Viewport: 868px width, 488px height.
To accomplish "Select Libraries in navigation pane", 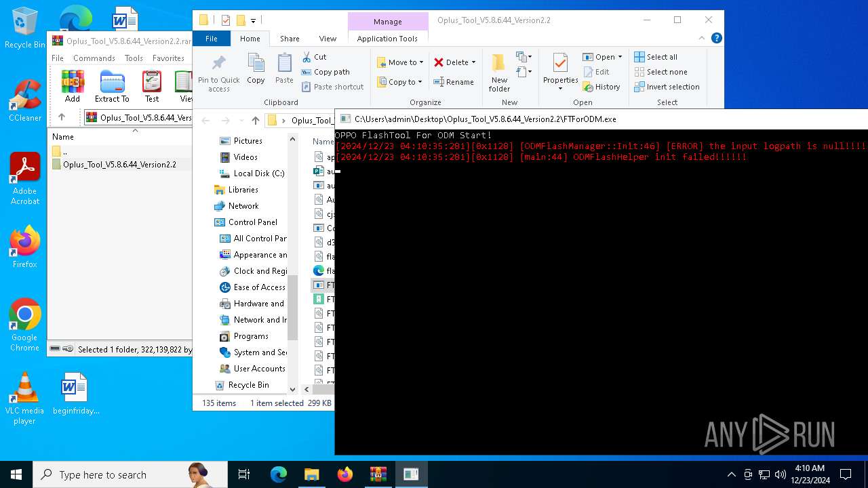I will coord(243,190).
